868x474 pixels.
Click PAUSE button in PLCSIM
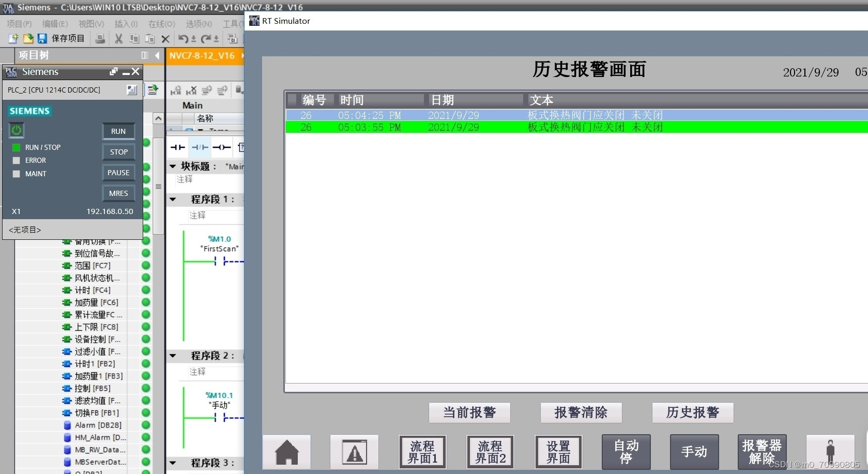tap(118, 173)
